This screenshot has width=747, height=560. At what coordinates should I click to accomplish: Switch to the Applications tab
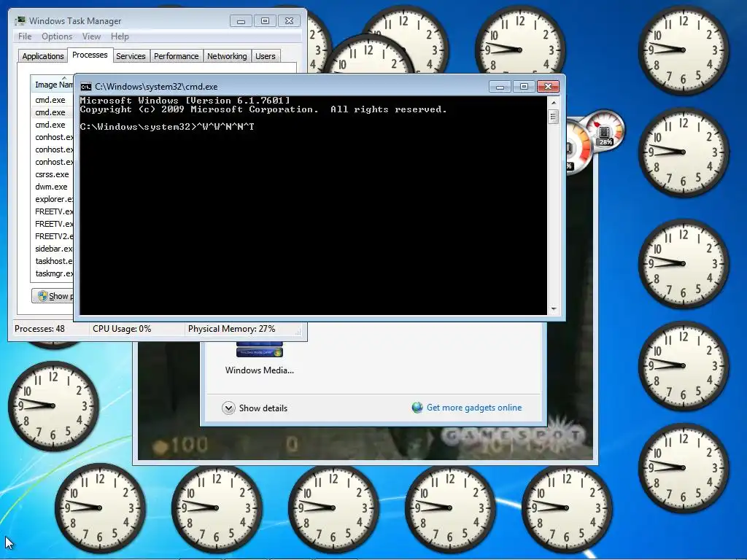coord(43,56)
